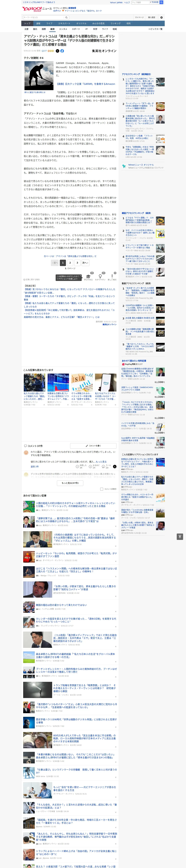
Task: Click 画像 巨大テック企業 GAFAM link
Action: 85,84
